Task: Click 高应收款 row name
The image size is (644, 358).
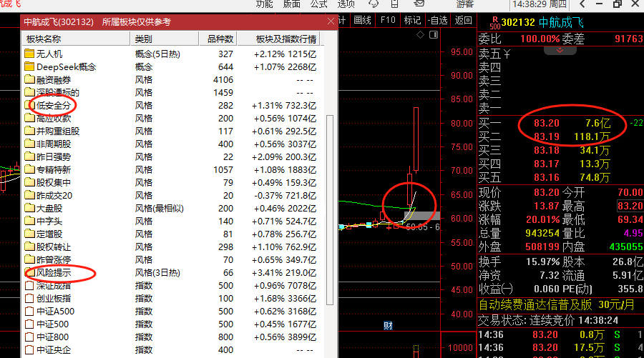Action: tap(54, 118)
